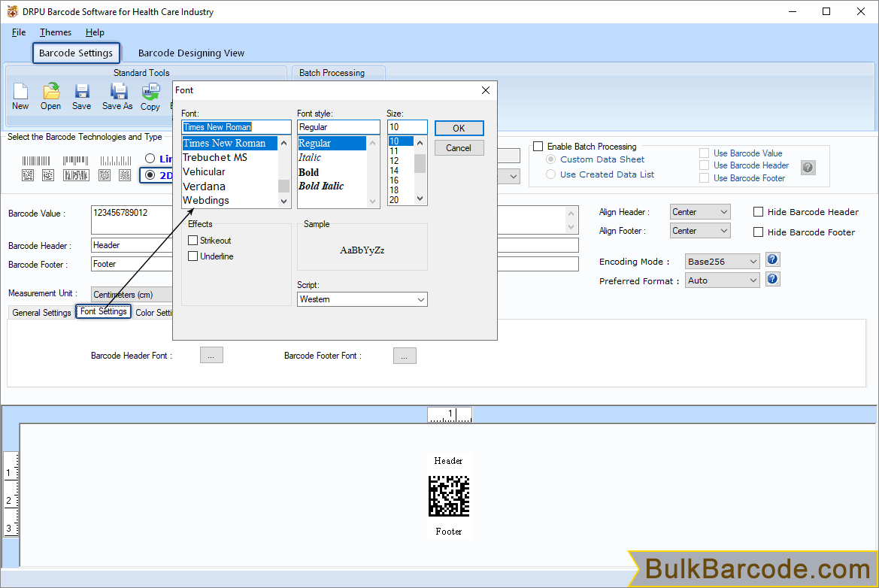Viewport: 879px width, 588px height.
Task: Click the New document icon
Action: (21, 92)
